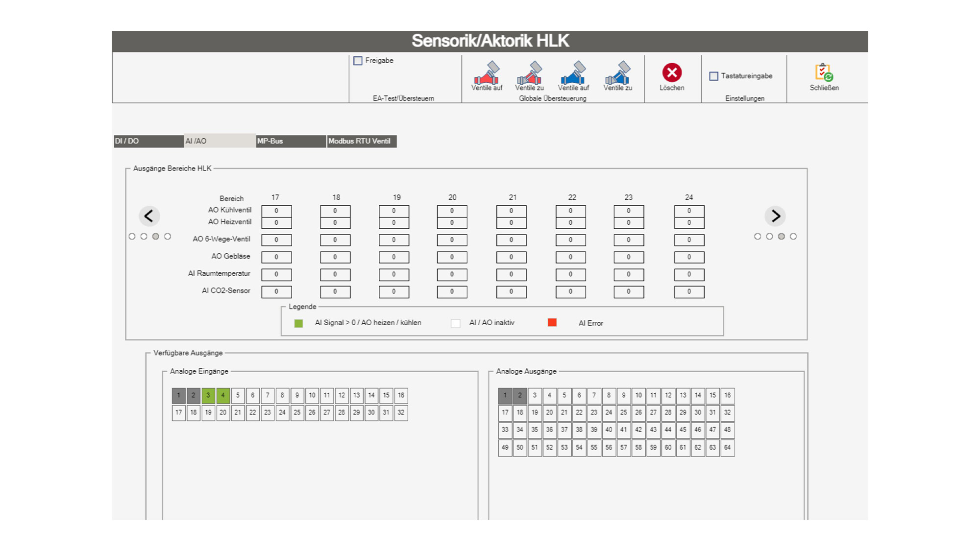Select analog output number 64
980x551 pixels.
pyautogui.click(x=727, y=447)
